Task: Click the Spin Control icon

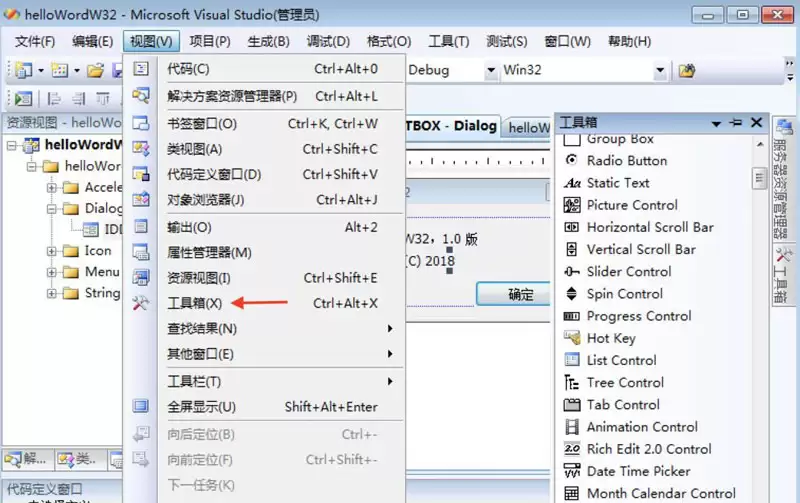Action: (571, 293)
